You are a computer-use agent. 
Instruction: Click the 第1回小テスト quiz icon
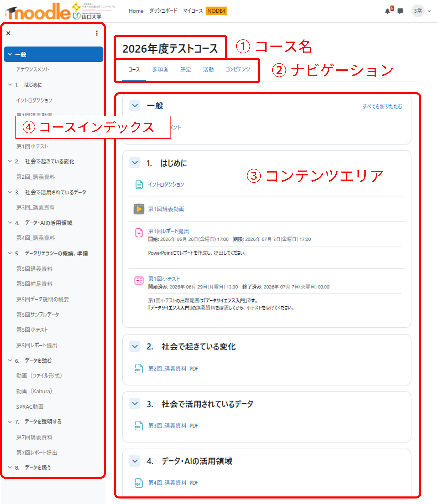(139, 280)
